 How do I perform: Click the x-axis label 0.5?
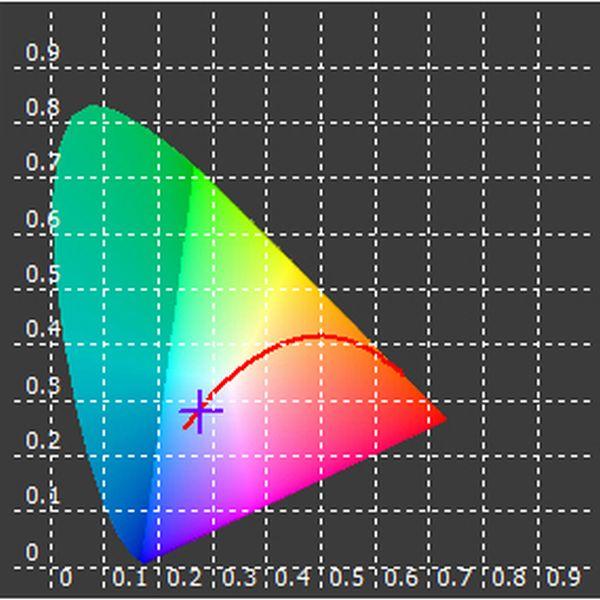[346, 577]
